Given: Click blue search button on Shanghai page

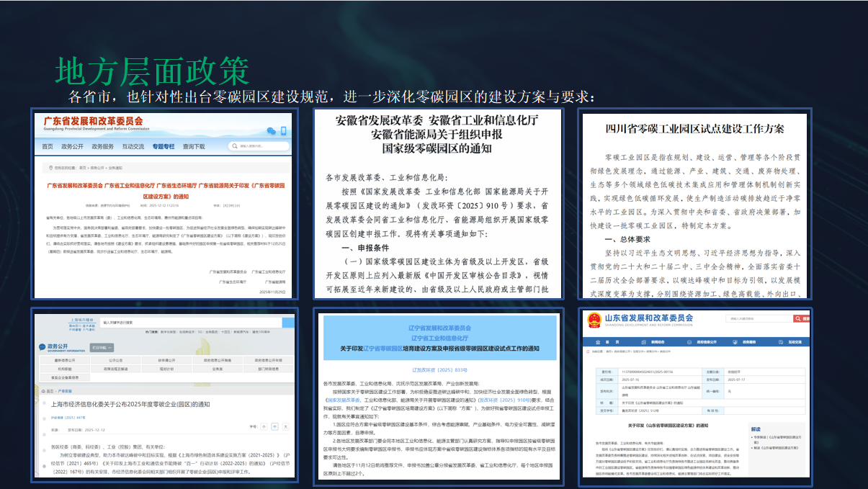Looking at the screenshot, I should pyautogui.click(x=288, y=323).
